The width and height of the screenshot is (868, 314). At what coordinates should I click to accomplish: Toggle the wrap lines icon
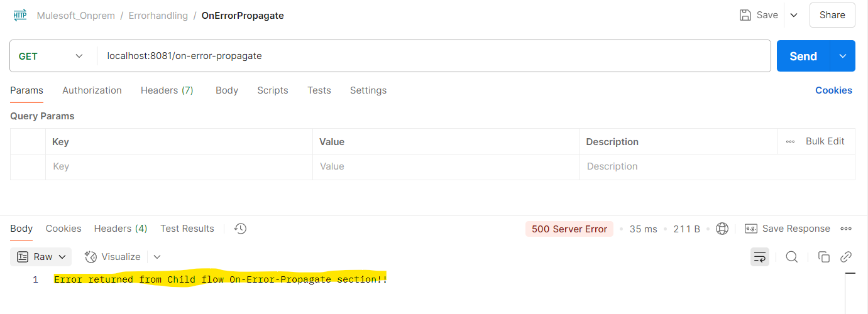[x=760, y=256]
